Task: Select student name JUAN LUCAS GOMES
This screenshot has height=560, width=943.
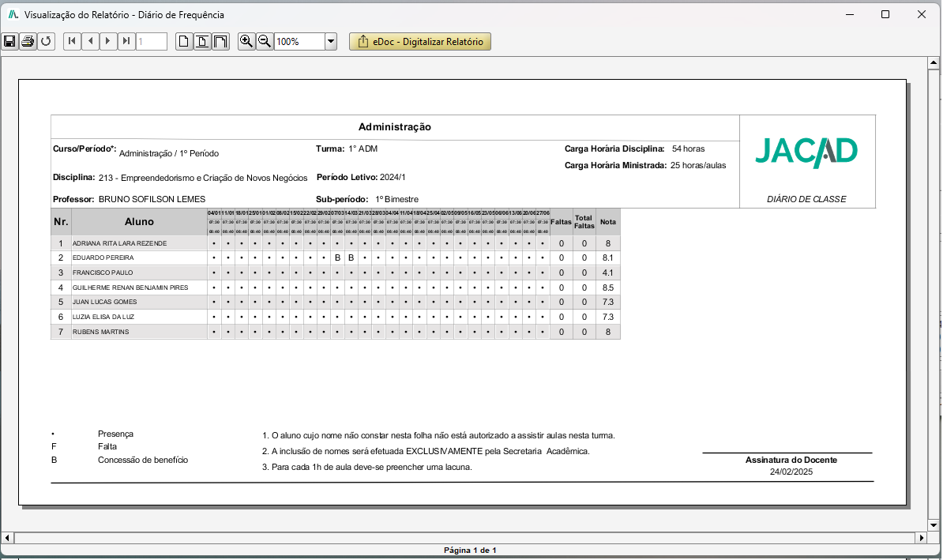Action: 104,302
